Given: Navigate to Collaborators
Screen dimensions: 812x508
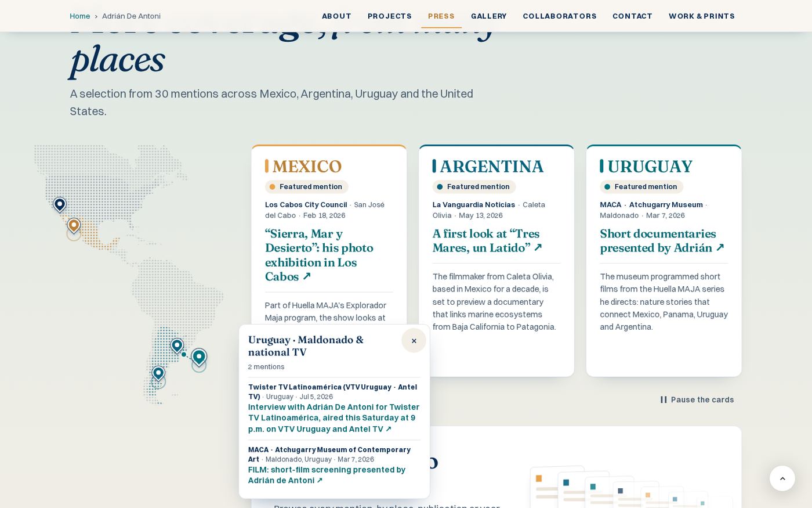Looking at the screenshot, I should pos(560,16).
